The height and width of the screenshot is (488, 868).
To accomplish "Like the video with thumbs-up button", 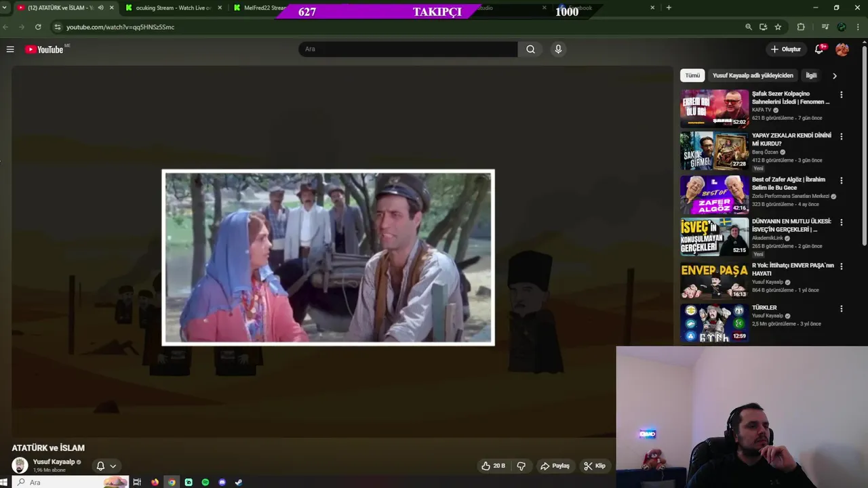I will point(494,466).
